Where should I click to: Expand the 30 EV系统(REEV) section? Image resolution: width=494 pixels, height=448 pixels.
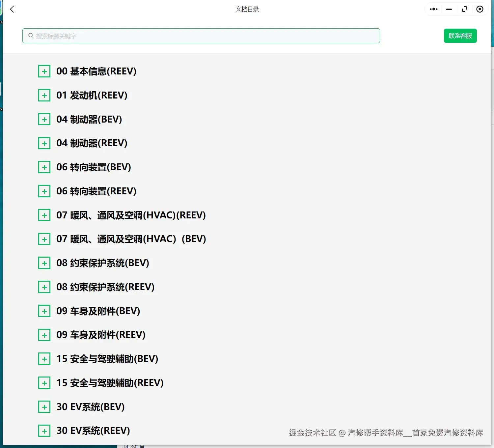[44, 431]
